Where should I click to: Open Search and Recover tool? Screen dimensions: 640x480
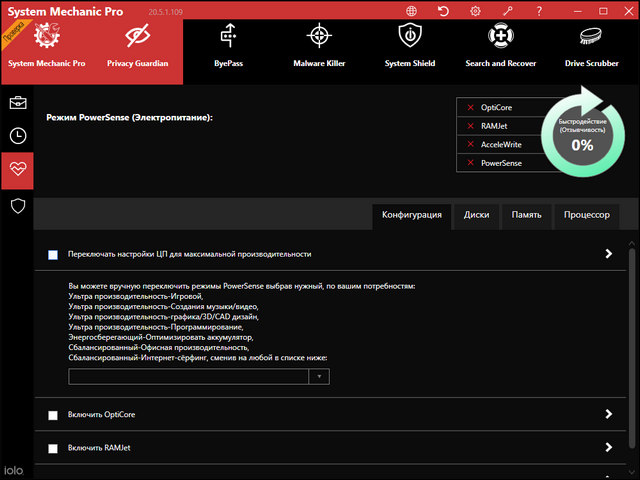[x=501, y=45]
